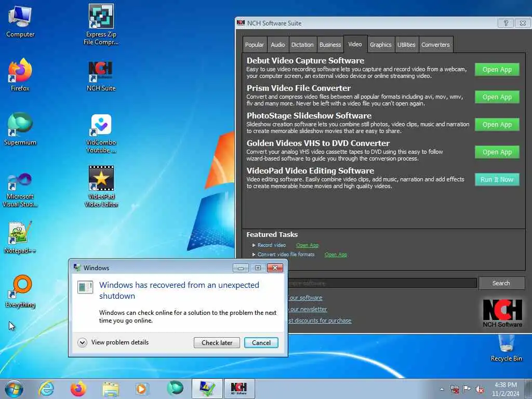Image resolution: width=532 pixels, height=399 pixels.
Task: Follow the 'our newsletter' link
Action: coord(308,309)
